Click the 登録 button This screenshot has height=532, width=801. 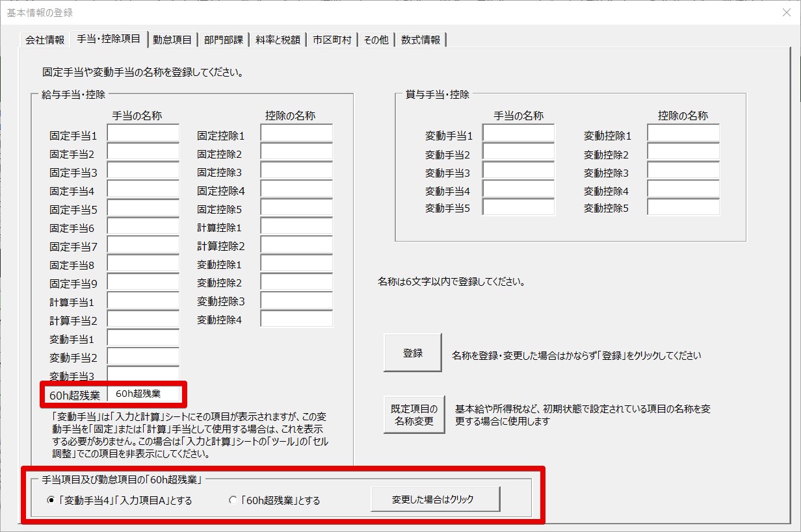click(x=412, y=353)
